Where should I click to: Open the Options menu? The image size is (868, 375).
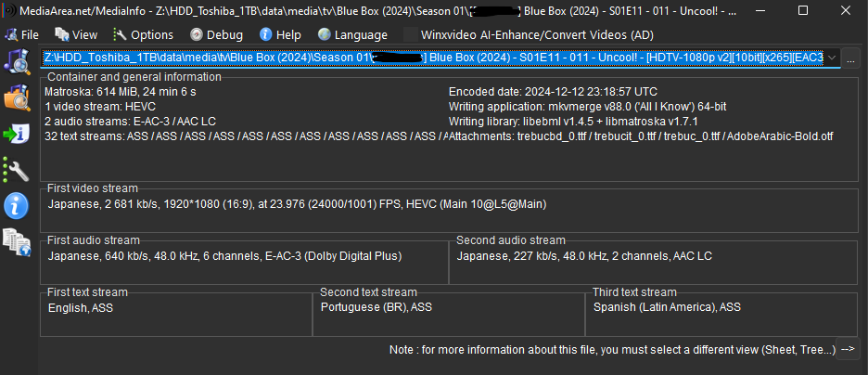pos(143,34)
